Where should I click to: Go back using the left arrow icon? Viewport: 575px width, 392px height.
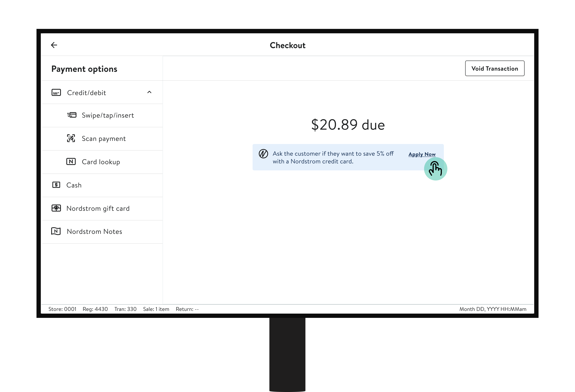[x=54, y=45]
